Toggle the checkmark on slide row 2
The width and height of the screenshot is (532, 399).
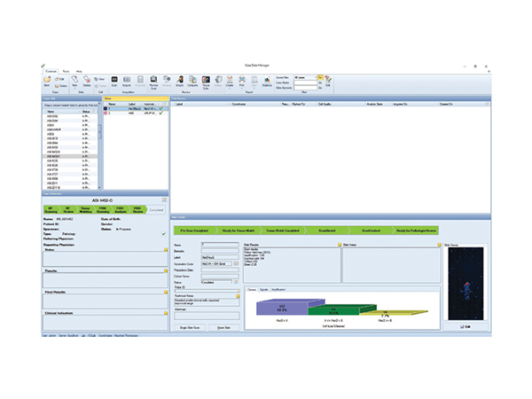pyautogui.click(x=161, y=113)
